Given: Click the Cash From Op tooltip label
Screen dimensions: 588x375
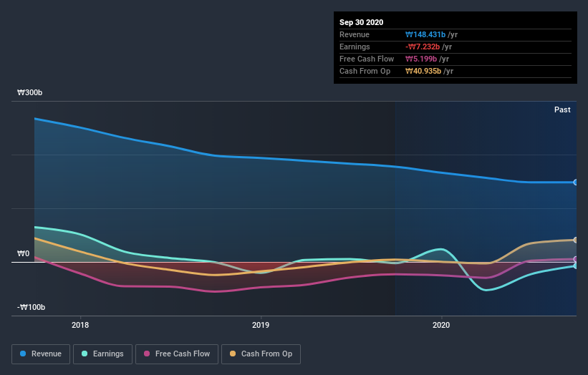Looking at the screenshot, I should tap(365, 71).
